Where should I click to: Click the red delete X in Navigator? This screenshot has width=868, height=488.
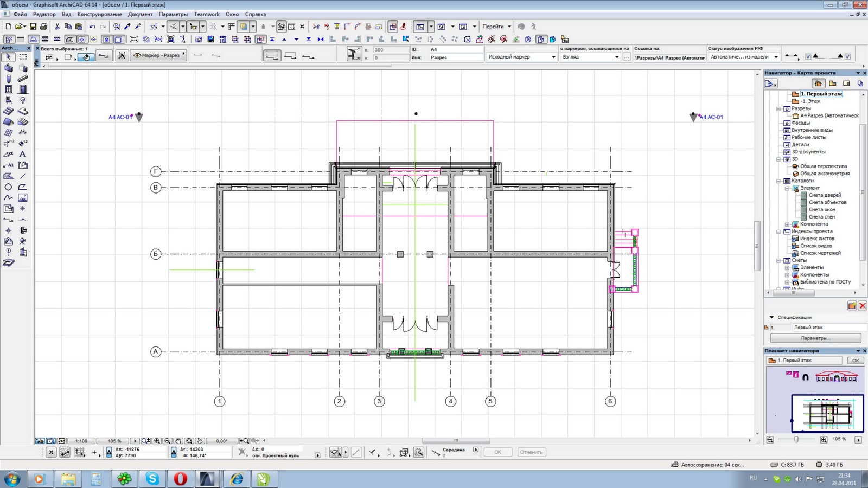coord(862,306)
